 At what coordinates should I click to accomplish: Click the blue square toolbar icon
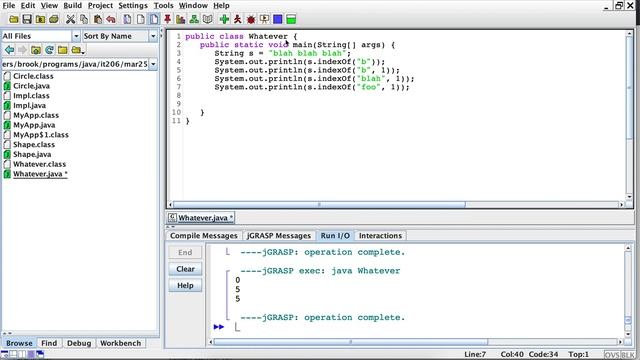tap(278, 19)
